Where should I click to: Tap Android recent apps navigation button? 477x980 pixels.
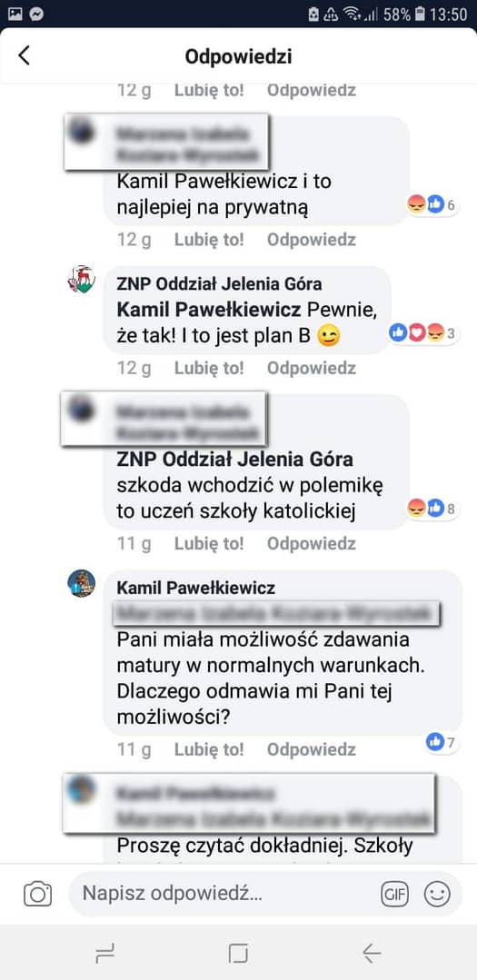tap(105, 953)
